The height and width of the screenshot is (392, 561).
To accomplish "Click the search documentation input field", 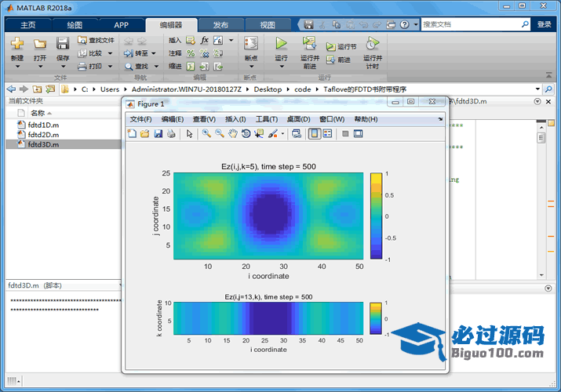I will (x=471, y=24).
